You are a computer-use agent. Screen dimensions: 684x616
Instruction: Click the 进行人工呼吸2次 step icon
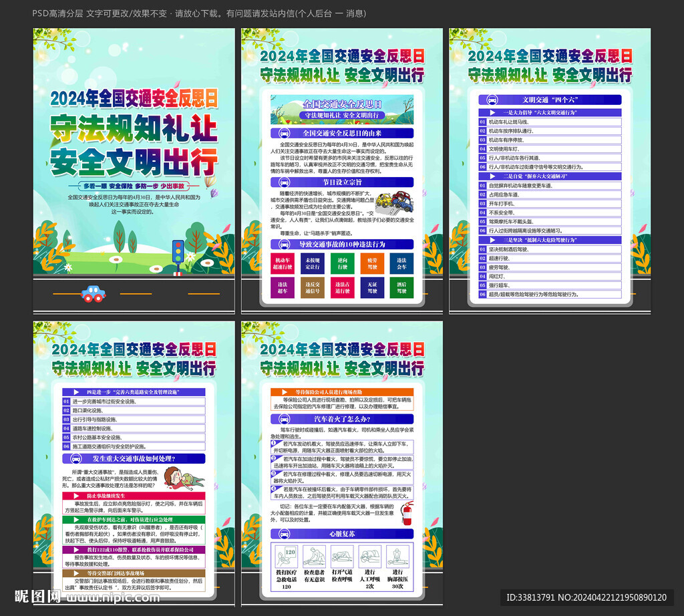[x=371, y=556]
